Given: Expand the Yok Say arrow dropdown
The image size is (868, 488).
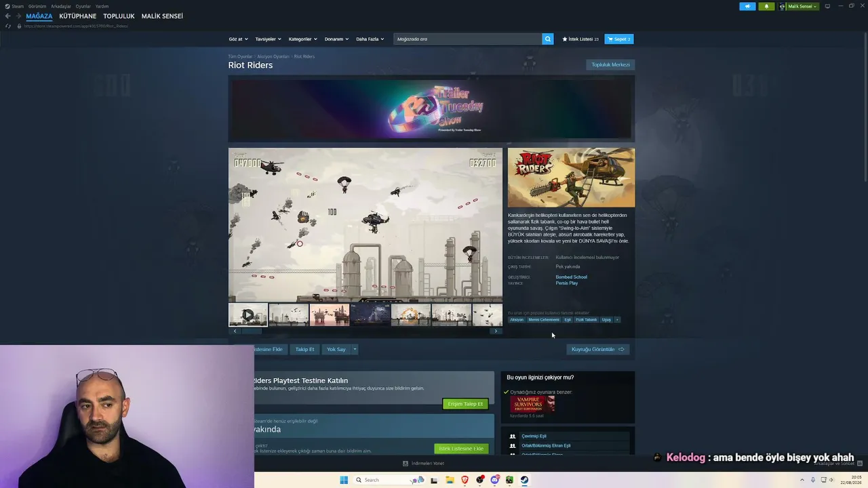Looking at the screenshot, I should tap(355, 349).
